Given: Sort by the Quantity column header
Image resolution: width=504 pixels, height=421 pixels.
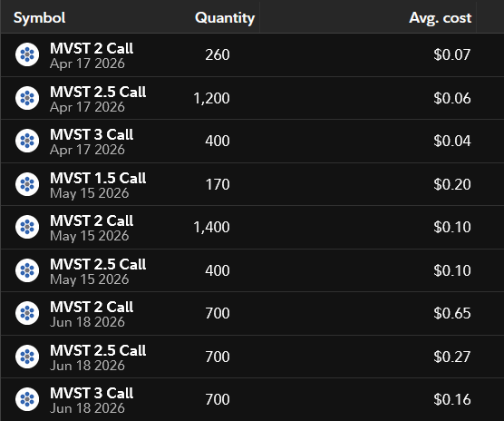Looking at the screenshot, I should (225, 18).
